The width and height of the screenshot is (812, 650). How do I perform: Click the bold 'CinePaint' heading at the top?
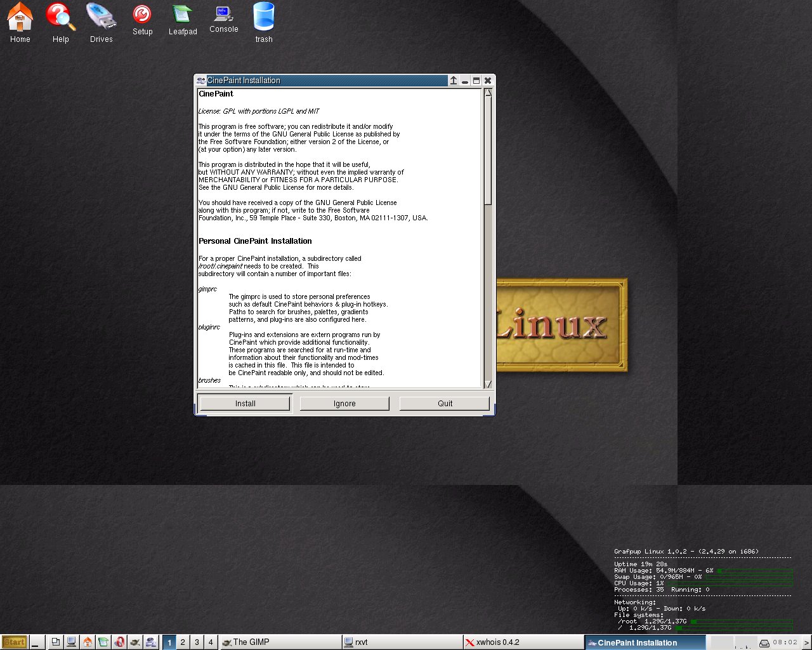[216, 94]
